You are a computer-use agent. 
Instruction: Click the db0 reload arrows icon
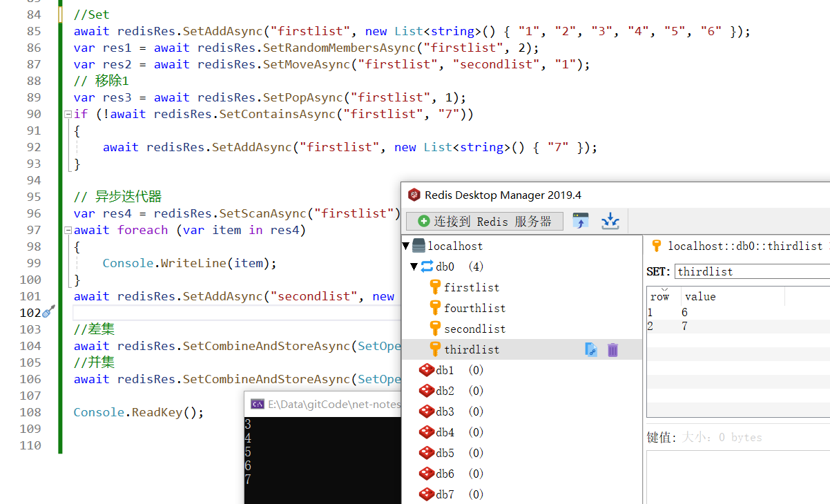(427, 266)
